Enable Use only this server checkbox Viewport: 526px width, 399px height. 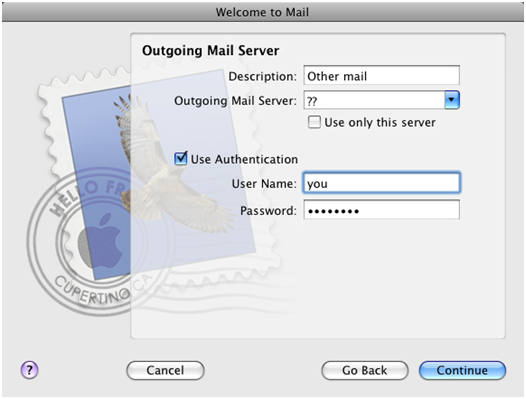(314, 122)
